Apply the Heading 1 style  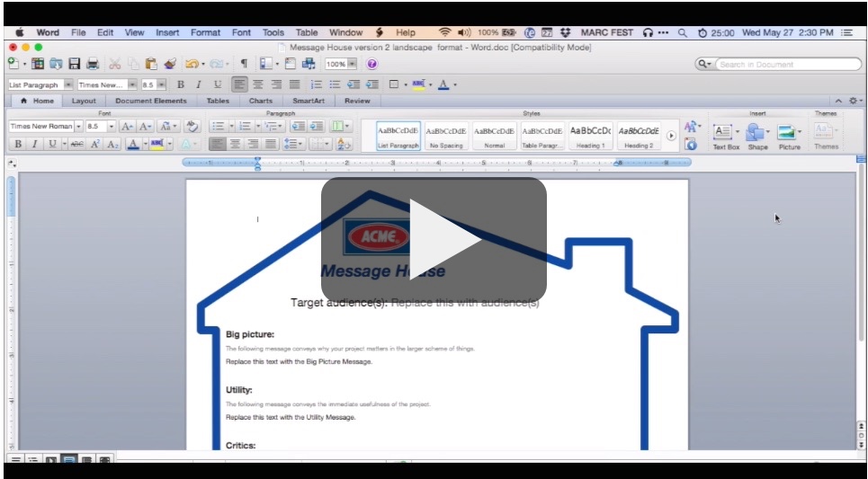click(x=590, y=136)
